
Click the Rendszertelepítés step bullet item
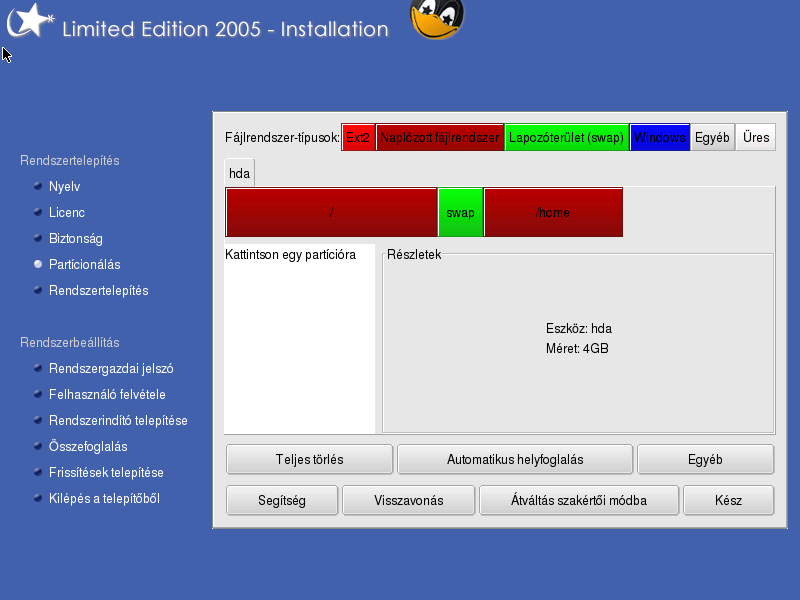(x=98, y=290)
